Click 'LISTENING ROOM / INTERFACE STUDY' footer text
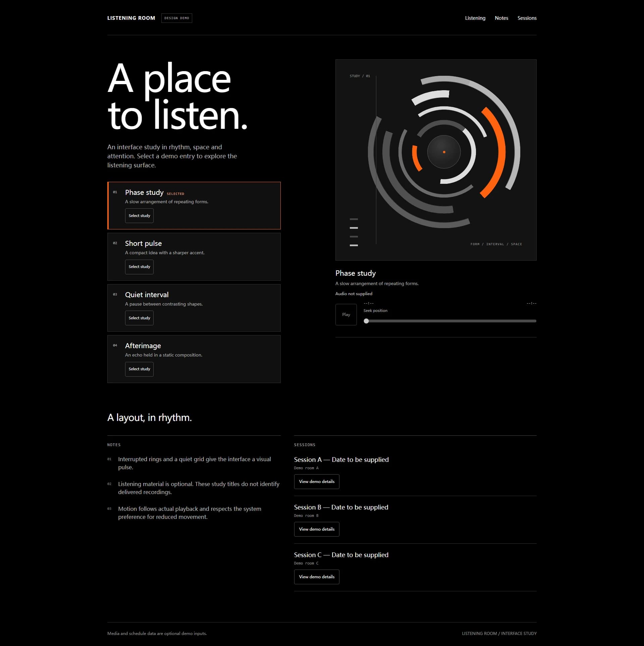The image size is (644, 646). click(499, 634)
